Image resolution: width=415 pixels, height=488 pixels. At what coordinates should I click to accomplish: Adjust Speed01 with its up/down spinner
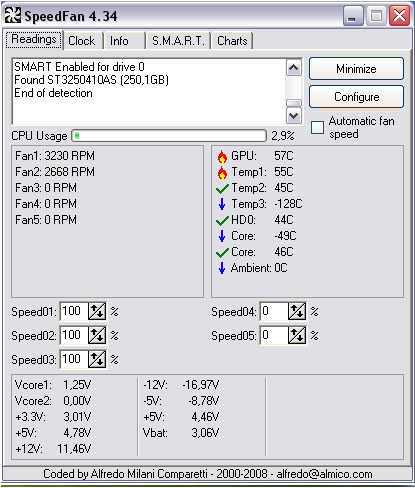coord(97,311)
